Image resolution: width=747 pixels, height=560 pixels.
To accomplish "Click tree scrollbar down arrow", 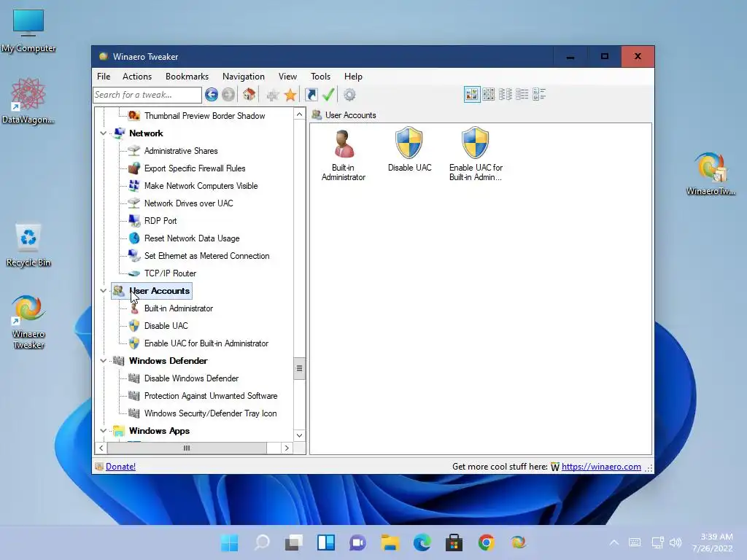I will tap(299, 435).
